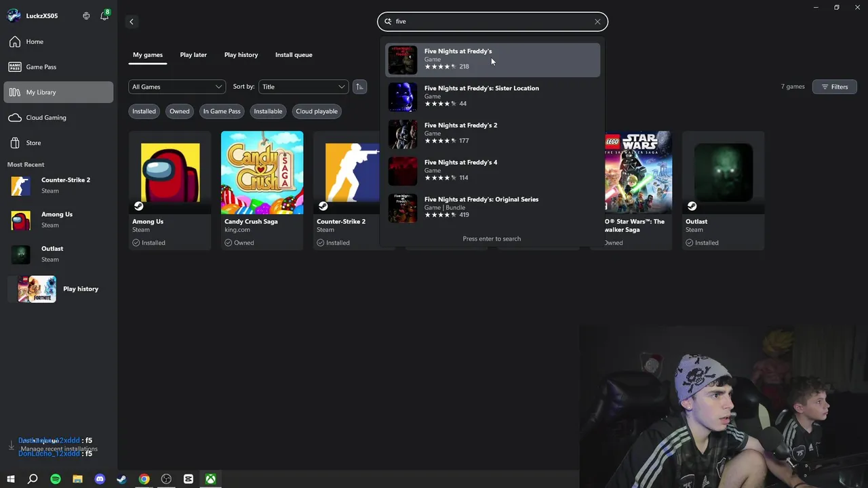The width and height of the screenshot is (868, 488).
Task: Select Five Nights at Freddy's 4 result
Action: [492, 171]
